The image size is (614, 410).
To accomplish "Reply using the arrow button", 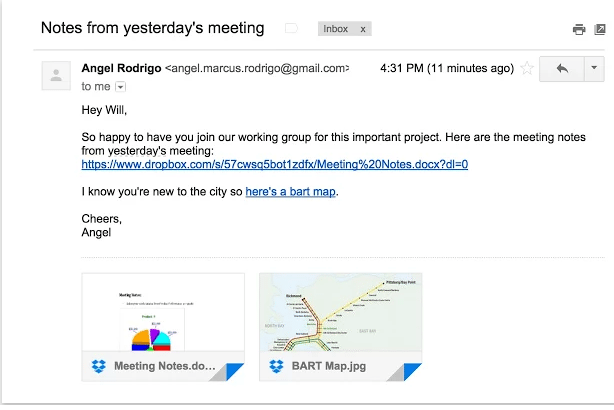I will (x=562, y=69).
